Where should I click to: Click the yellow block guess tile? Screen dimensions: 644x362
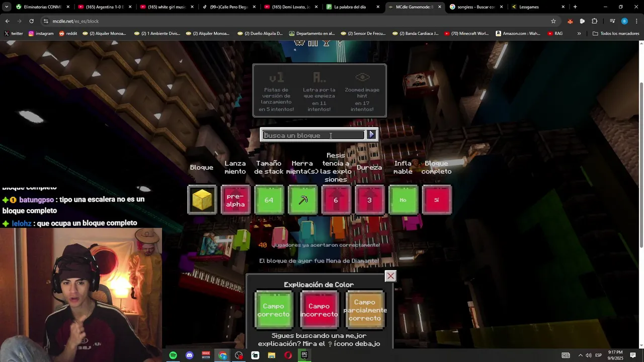202,200
